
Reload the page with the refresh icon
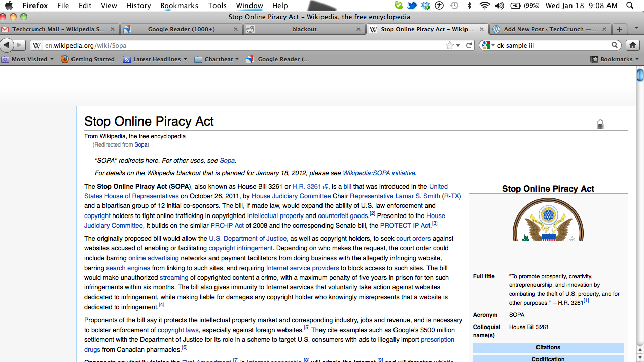pos(469,45)
